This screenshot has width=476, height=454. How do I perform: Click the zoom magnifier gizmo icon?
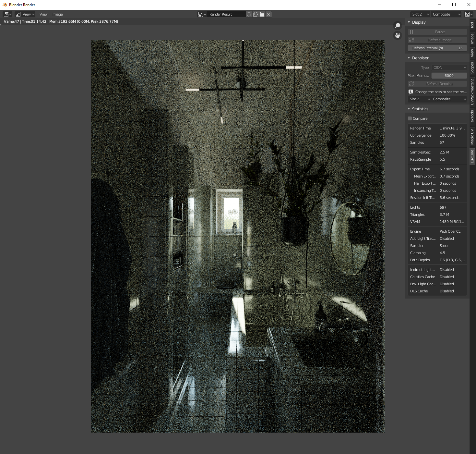398,26
